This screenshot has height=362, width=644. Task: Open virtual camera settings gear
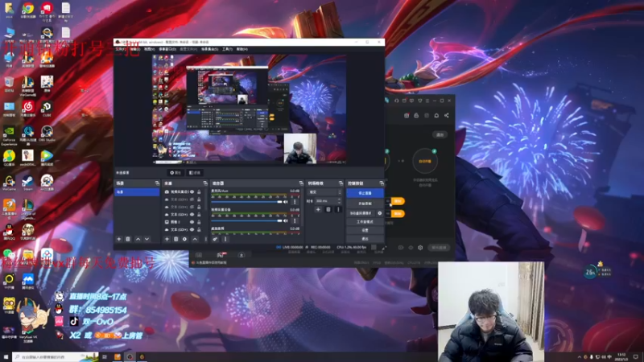[x=379, y=213]
